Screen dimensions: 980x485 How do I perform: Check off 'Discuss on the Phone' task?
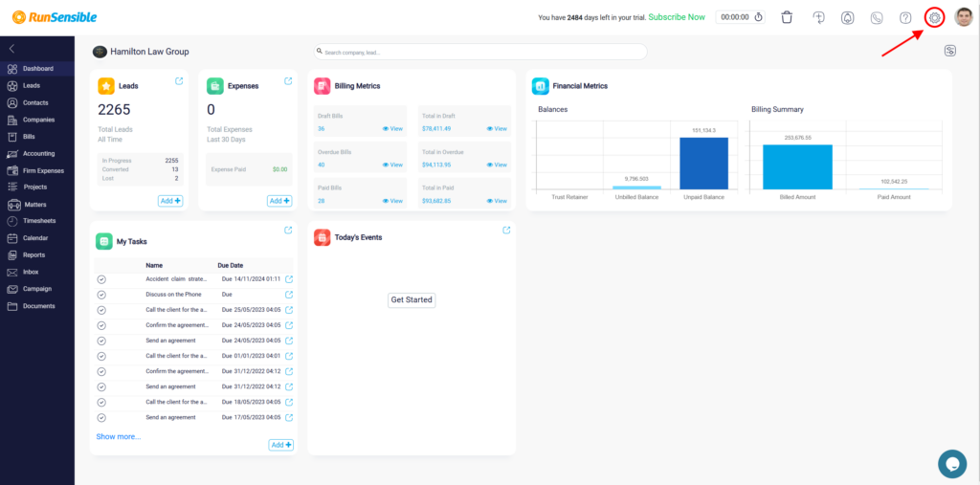101,295
